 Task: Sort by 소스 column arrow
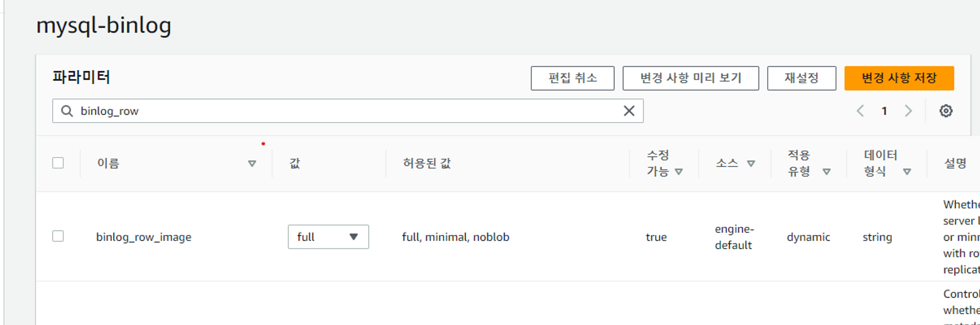pyautogui.click(x=751, y=163)
